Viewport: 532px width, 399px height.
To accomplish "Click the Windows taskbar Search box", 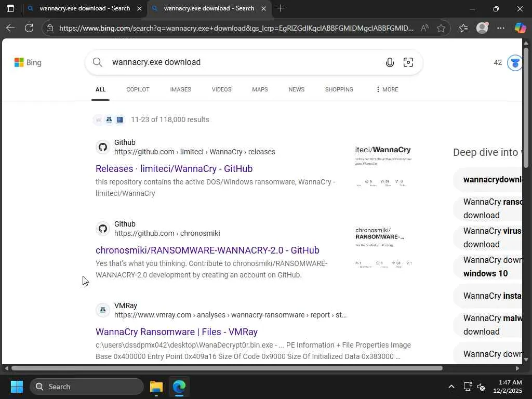I will 87,387.
